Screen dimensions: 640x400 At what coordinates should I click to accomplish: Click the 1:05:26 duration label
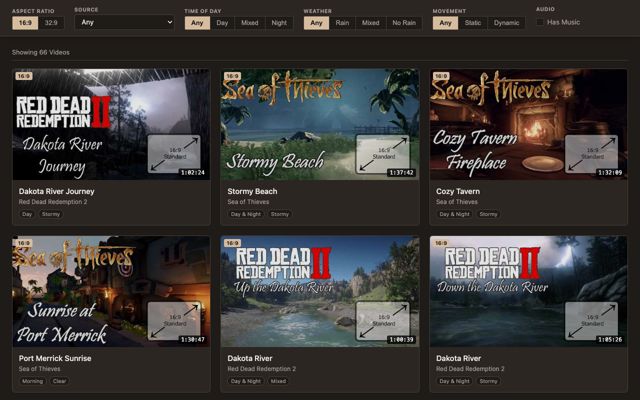coord(610,340)
